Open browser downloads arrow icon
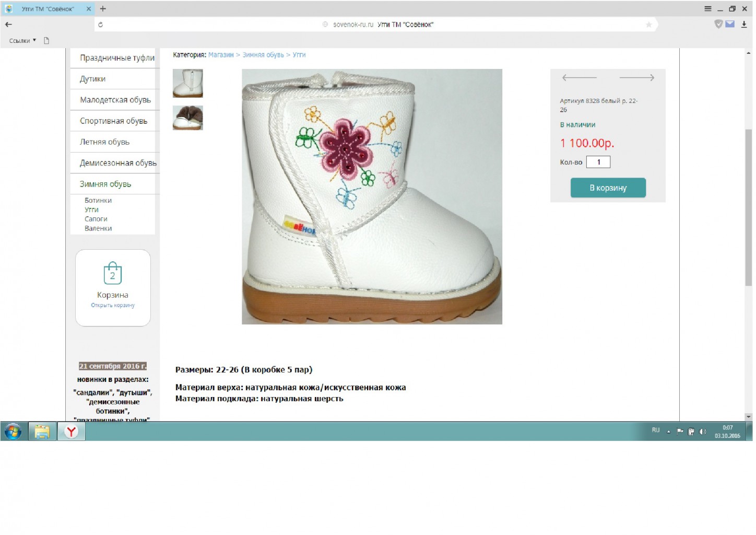 [744, 24]
